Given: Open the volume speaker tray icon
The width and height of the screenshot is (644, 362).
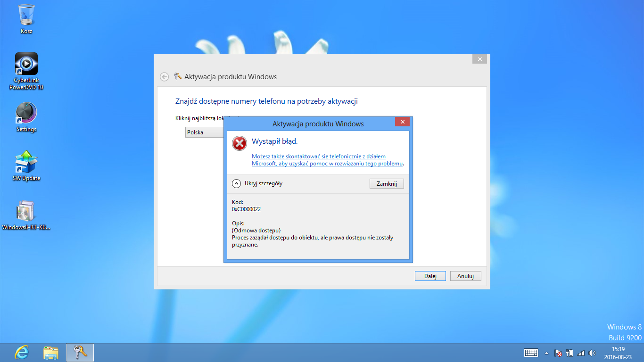Looking at the screenshot, I should click(592, 353).
